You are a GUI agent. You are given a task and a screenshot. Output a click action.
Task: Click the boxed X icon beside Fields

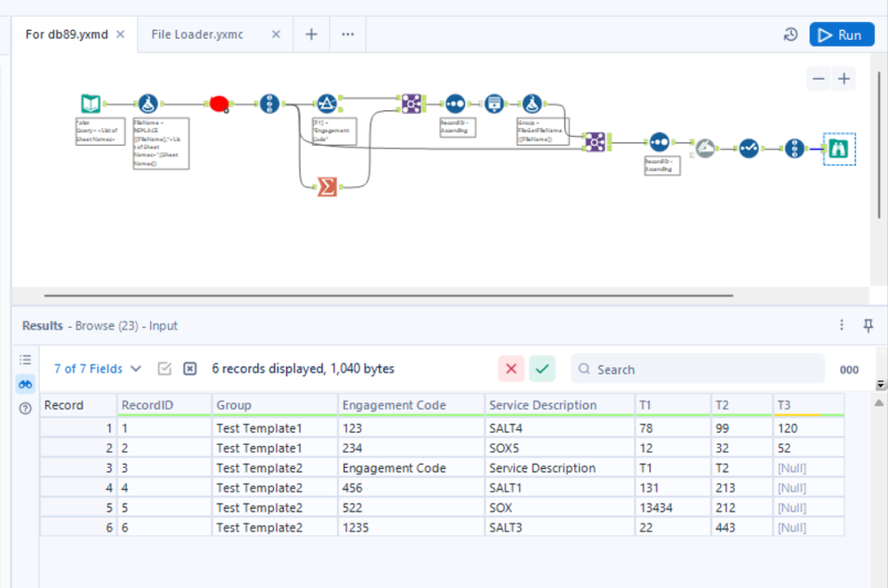[189, 369]
